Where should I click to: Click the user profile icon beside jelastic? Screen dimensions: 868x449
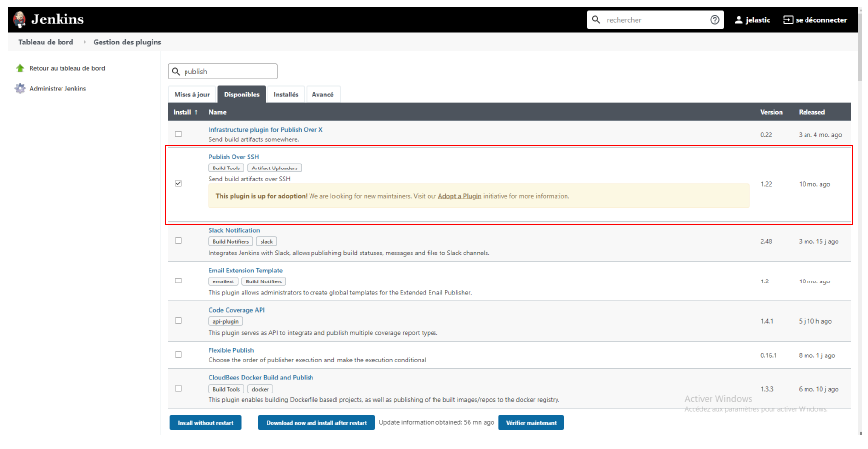(x=738, y=20)
